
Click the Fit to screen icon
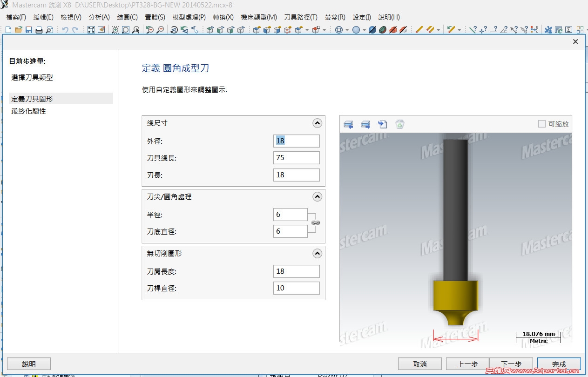(91, 30)
